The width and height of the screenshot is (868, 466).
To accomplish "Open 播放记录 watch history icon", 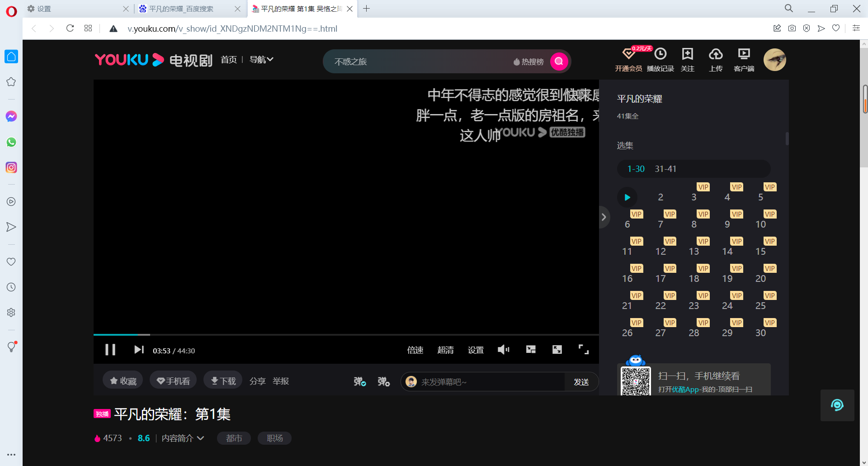I will click(x=660, y=60).
